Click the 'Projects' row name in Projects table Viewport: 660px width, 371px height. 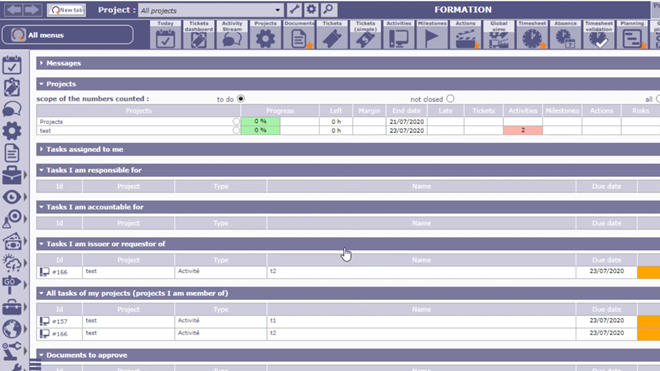[x=51, y=121]
